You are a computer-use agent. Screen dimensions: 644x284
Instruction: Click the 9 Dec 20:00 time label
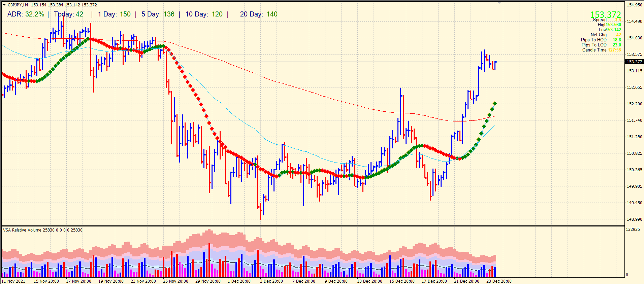336,281
